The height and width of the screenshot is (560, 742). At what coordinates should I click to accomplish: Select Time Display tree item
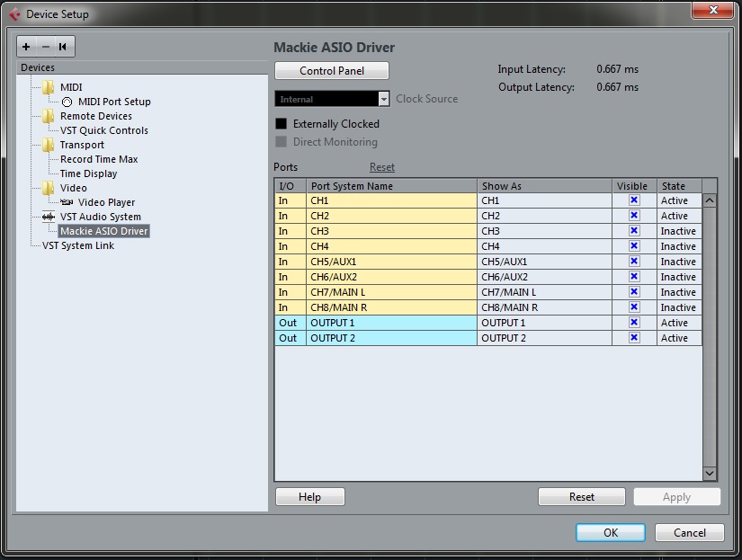(x=88, y=173)
